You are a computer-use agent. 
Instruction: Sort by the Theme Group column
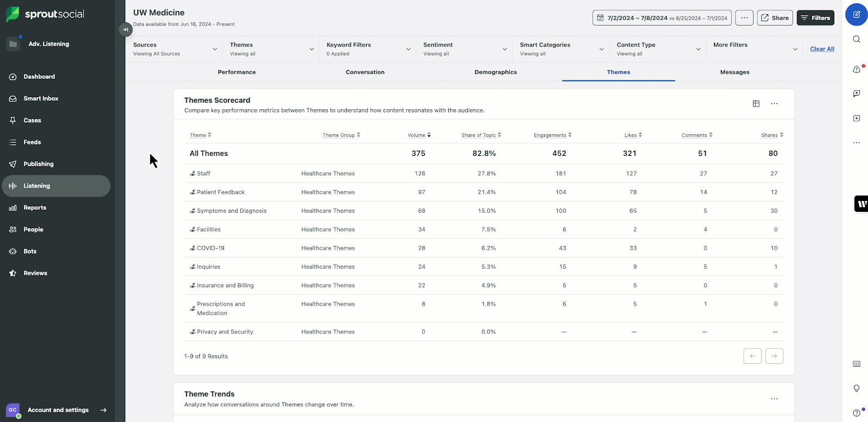tap(341, 135)
